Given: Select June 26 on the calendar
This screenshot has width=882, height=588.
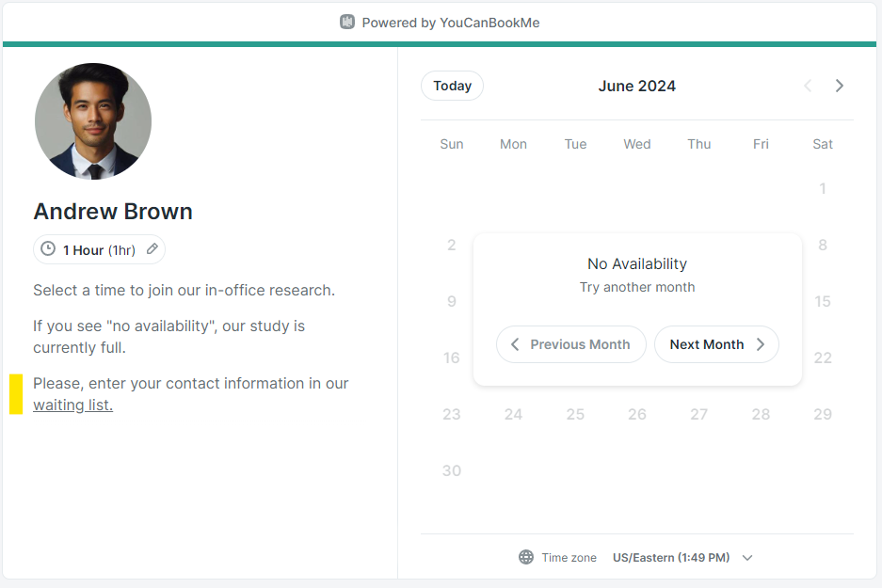Looking at the screenshot, I should click(x=637, y=414).
